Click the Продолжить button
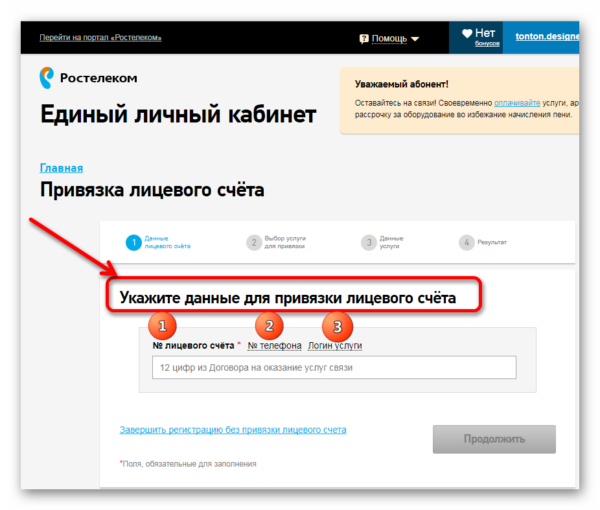The width and height of the screenshot is (600, 510). click(x=494, y=439)
